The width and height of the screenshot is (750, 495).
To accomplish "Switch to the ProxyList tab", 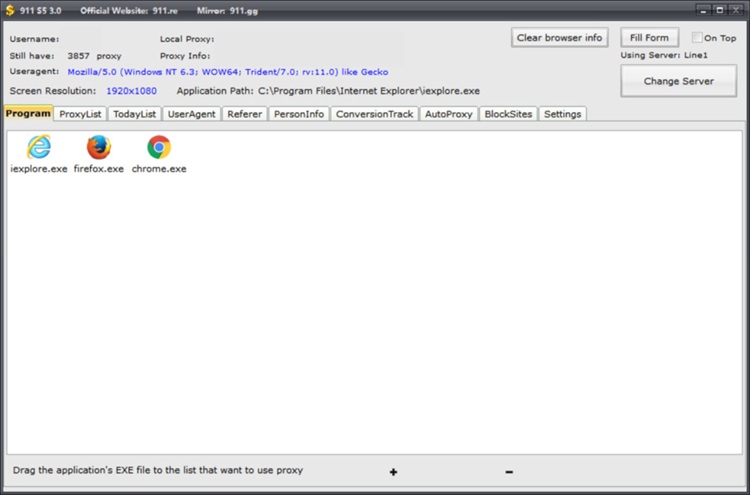I will click(x=80, y=114).
